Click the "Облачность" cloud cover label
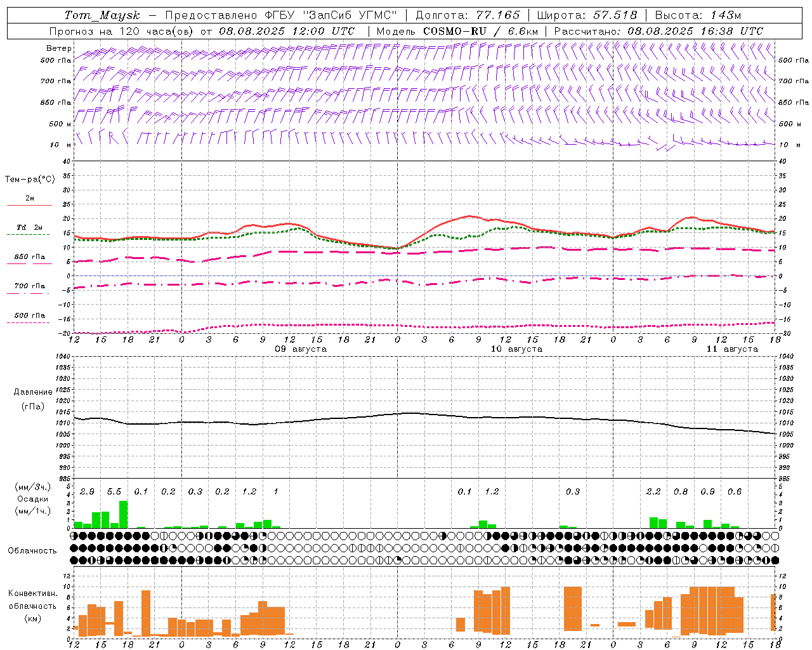Viewport: 812px width, 650px height. 32,551
